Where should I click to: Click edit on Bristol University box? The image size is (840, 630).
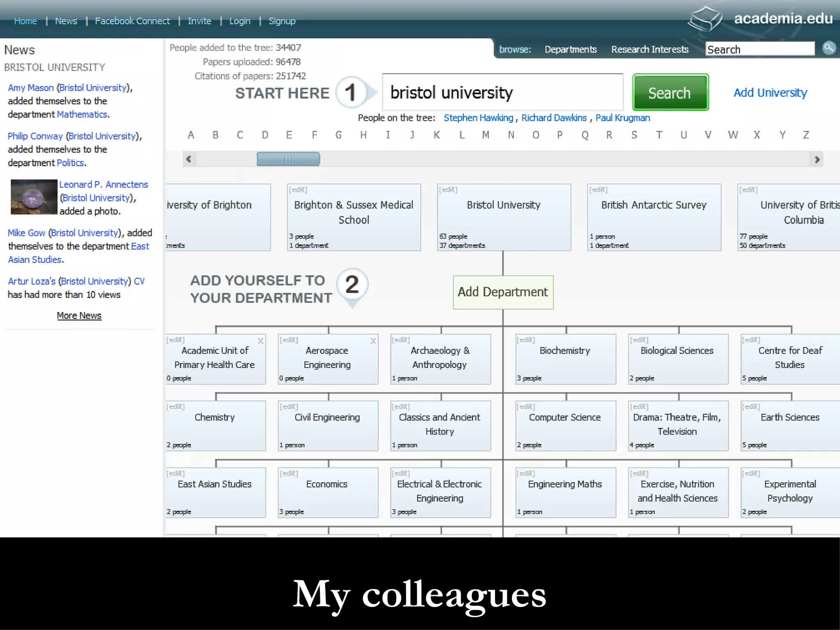tap(447, 189)
